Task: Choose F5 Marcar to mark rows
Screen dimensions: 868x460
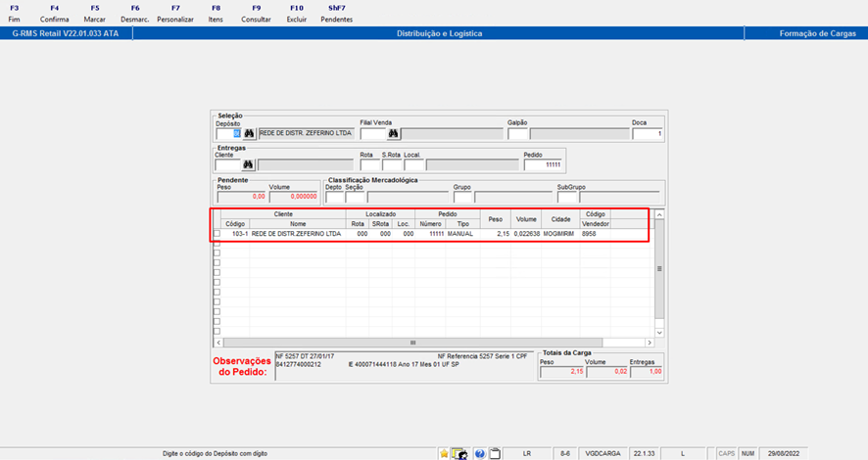Action: [95, 14]
